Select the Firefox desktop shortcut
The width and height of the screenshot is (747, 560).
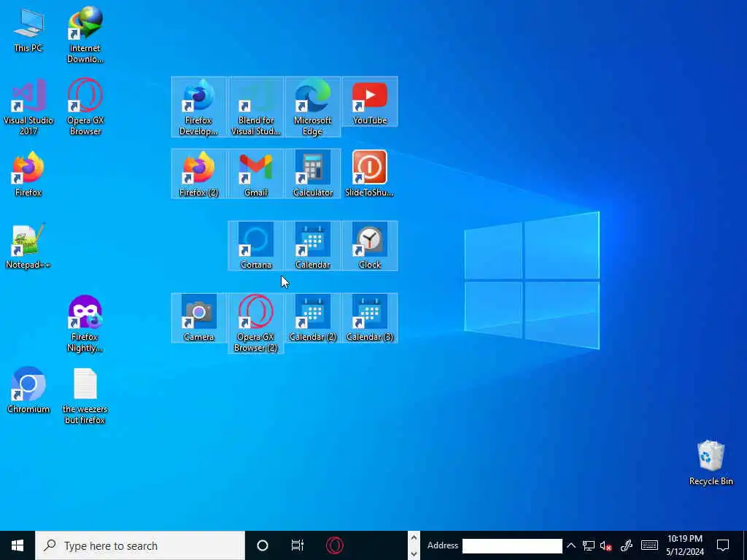coord(28,174)
